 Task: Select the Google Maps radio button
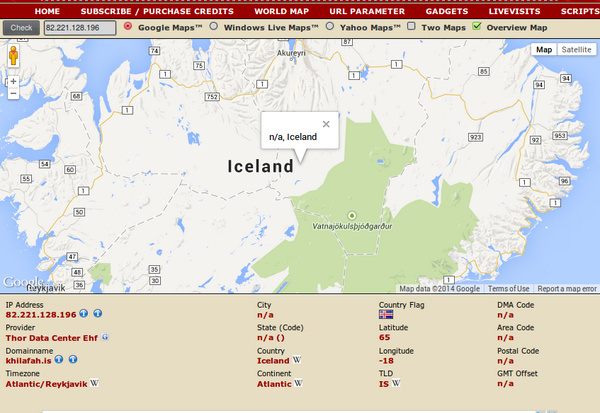128,26
